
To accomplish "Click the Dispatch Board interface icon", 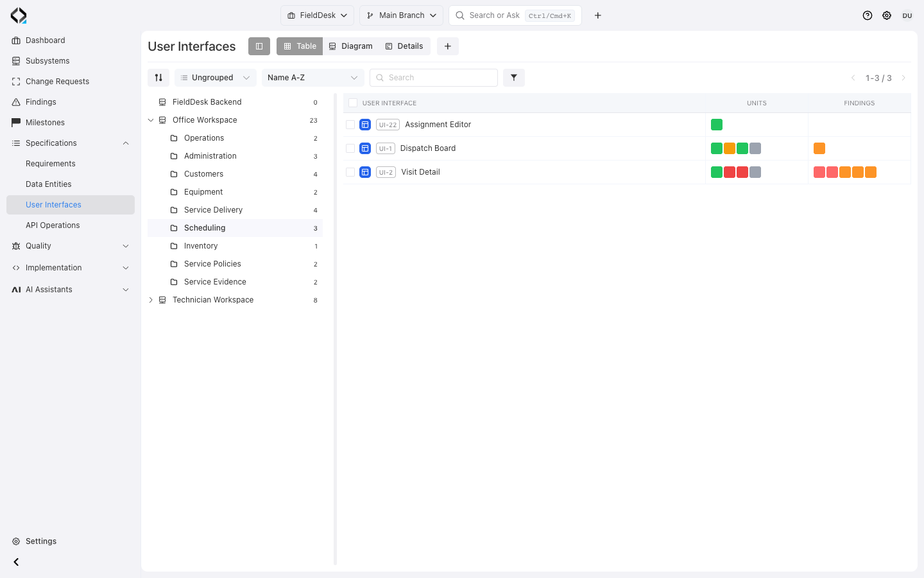I will tap(365, 148).
